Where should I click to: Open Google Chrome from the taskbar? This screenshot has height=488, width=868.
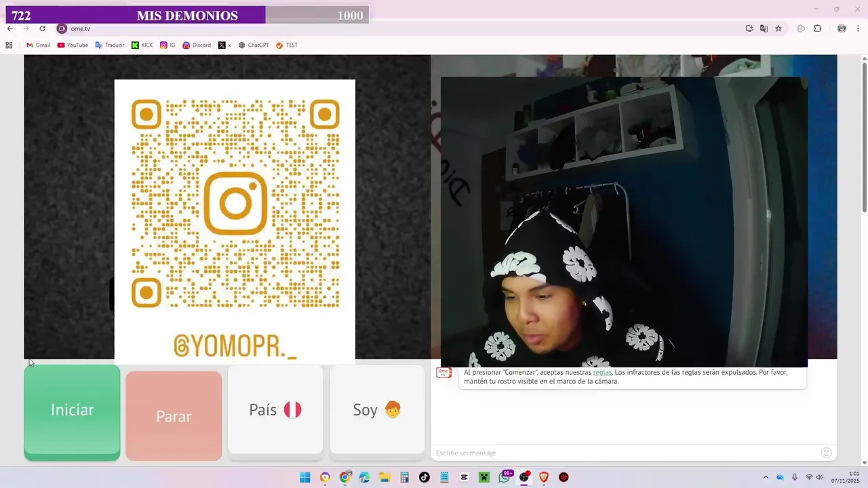tap(345, 477)
